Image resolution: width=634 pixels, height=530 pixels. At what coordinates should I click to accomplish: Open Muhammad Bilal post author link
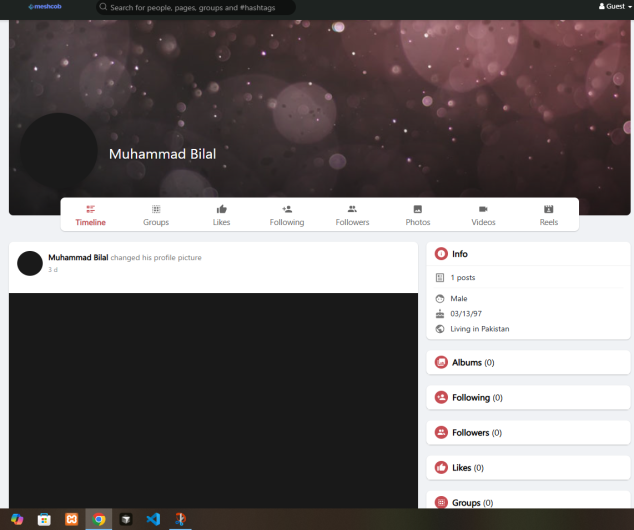tap(78, 257)
